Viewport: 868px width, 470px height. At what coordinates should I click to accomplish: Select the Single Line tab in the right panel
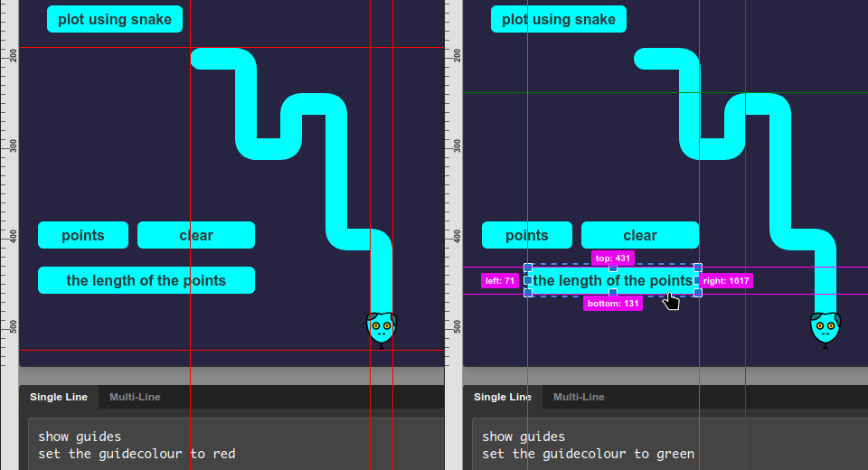point(503,397)
